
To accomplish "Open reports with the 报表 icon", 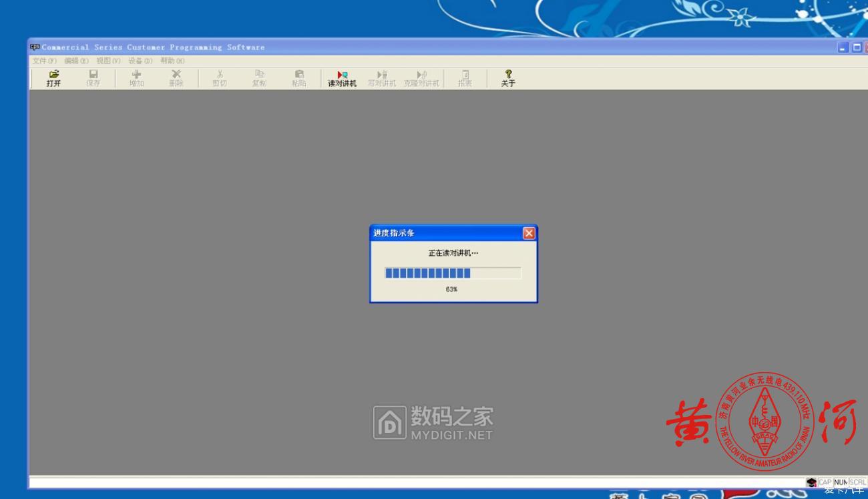I will tap(463, 78).
